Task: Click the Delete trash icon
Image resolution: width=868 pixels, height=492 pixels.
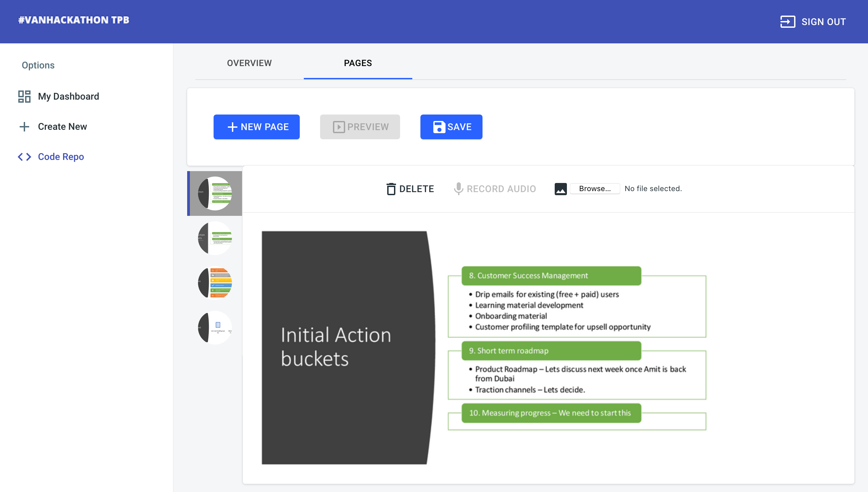Action: tap(391, 189)
